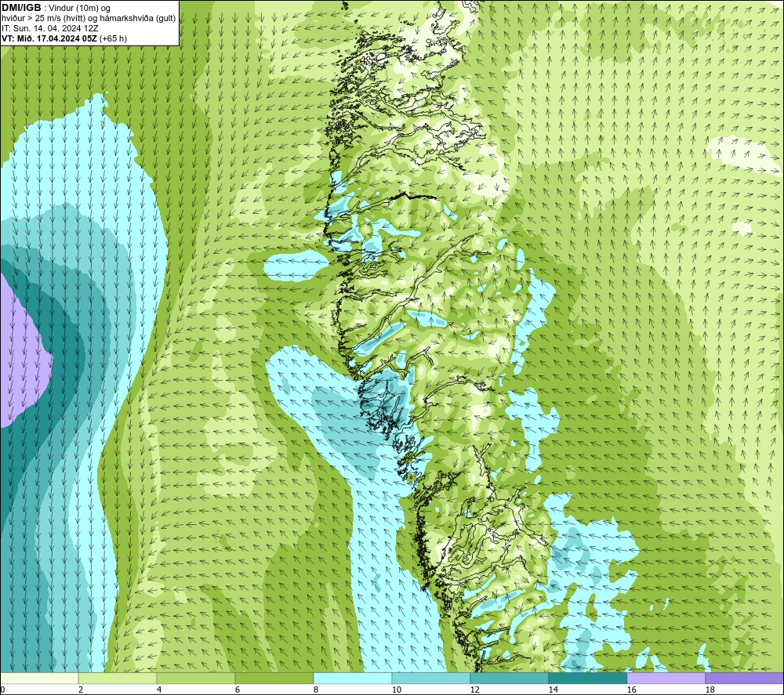The width and height of the screenshot is (784, 695).
Task: Click the '(+65 h)' forecast offset text
Action: click(x=113, y=38)
